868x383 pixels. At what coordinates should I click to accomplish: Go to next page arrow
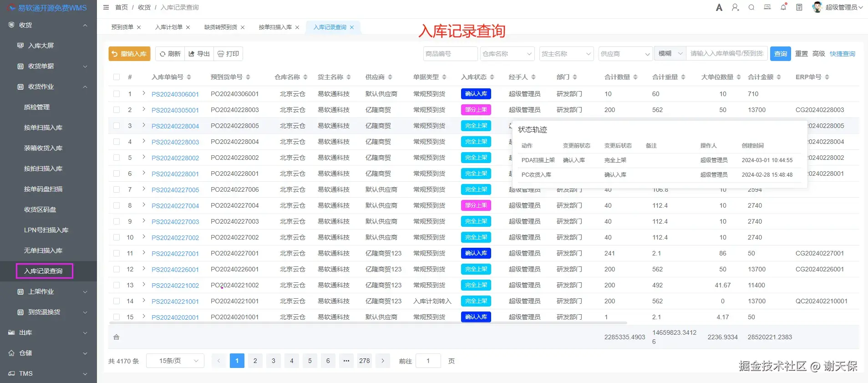(x=383, y=361)
